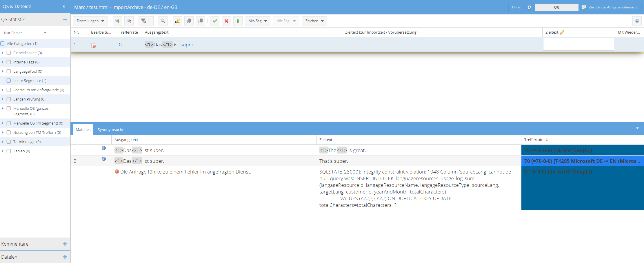644x263 pixels.
Task: Expand the Kommentare panel
Action: point(65,244)
